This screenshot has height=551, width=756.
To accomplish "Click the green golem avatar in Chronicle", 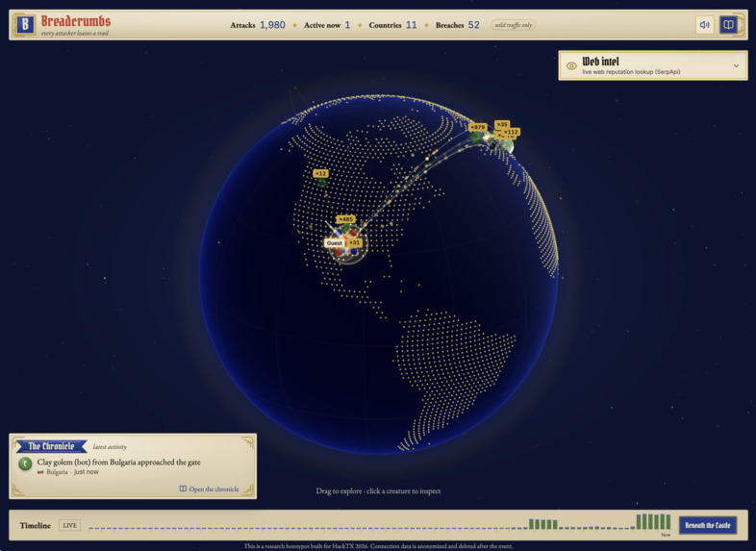I will coord(25,463).
